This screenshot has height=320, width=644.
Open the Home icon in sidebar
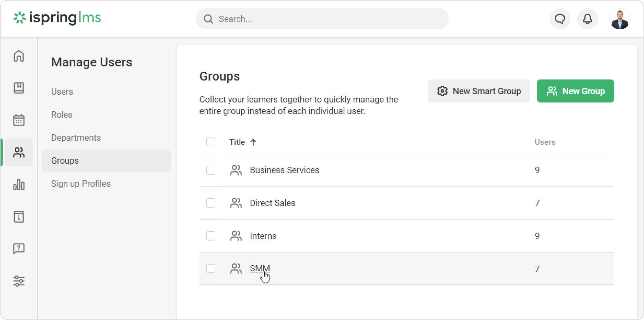click(19, 56)
